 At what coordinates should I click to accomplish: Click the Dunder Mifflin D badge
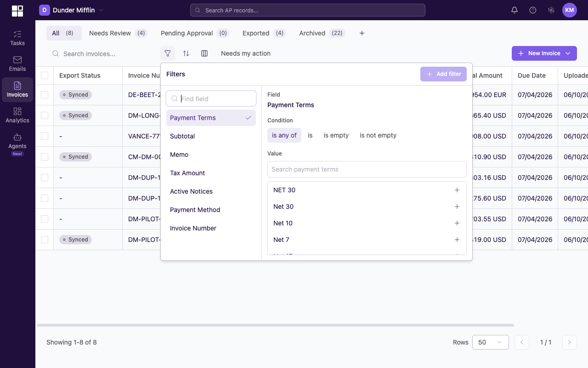click(45, 10)
